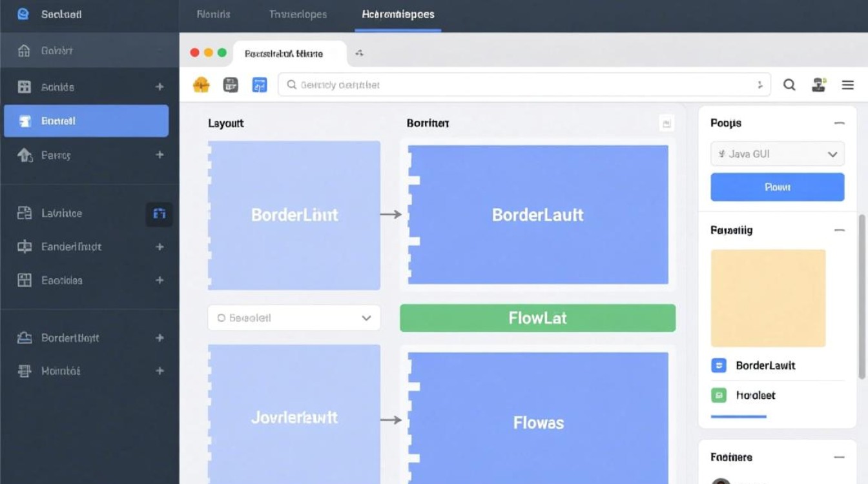The image size is (868, 484).
Task: Click the orange icon in the toolbar
Action: pos(201,85)
